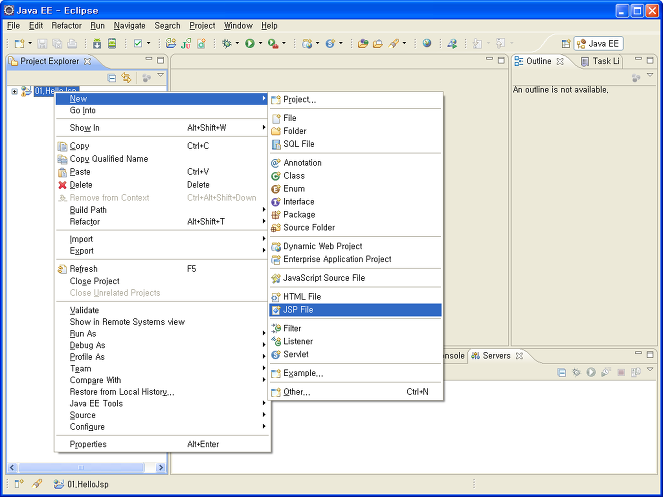Open dropdown arrow next to New wizard icon

[x=30, y=43]
